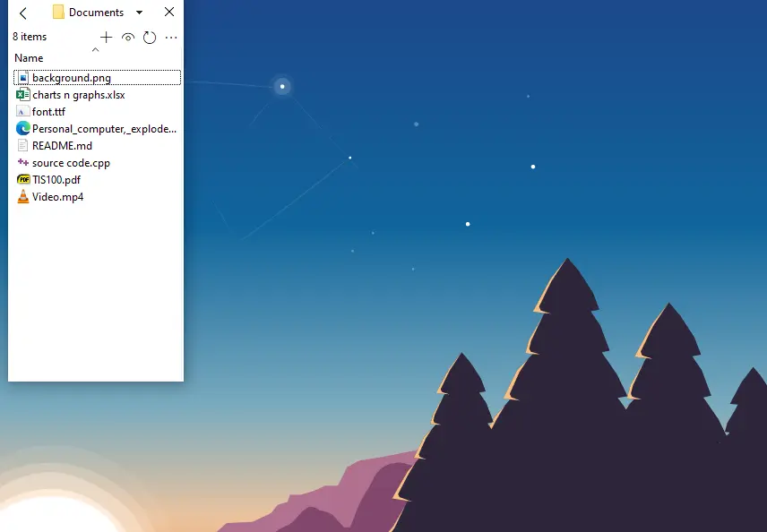Select source code.cpp file name
This screenshot has height=532, width=767.
point(72,163)
